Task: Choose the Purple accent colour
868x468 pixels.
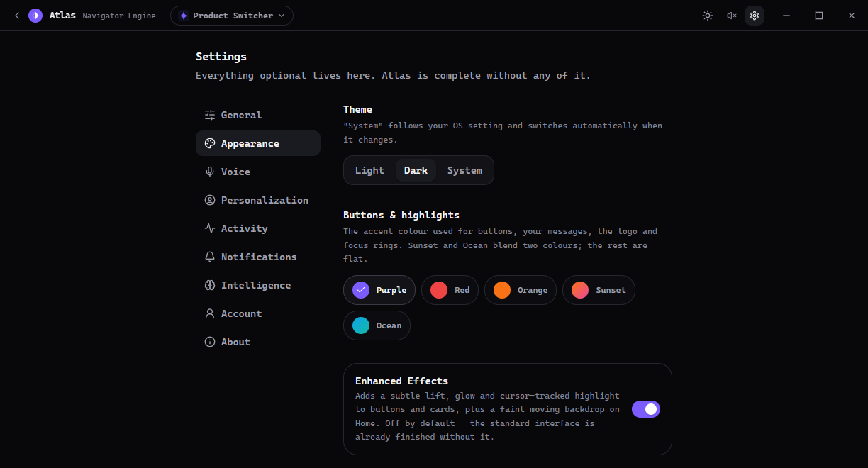Action: [x=379, y=290]
